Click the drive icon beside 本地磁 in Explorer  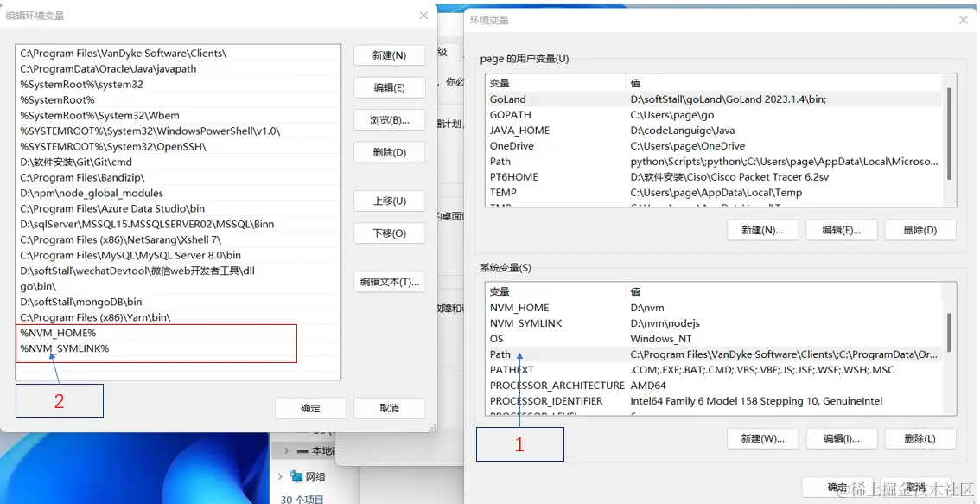click(x=302, y=450)
